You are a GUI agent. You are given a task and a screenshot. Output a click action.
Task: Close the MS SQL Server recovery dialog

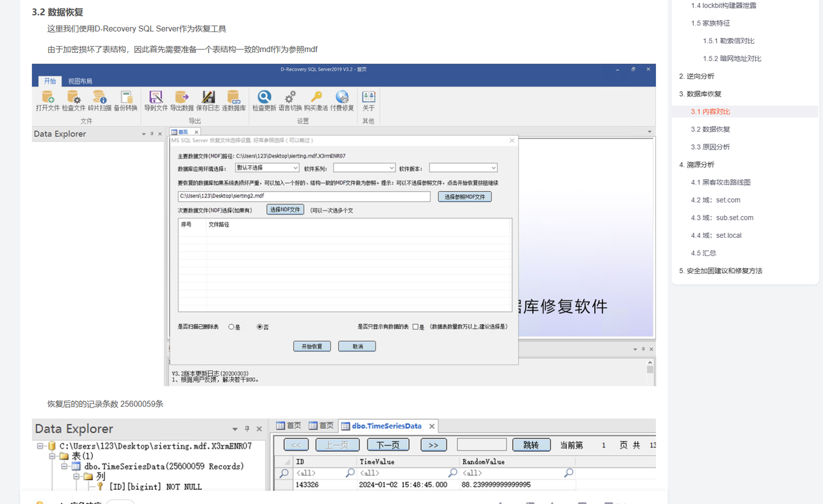[x=512, y=140]
